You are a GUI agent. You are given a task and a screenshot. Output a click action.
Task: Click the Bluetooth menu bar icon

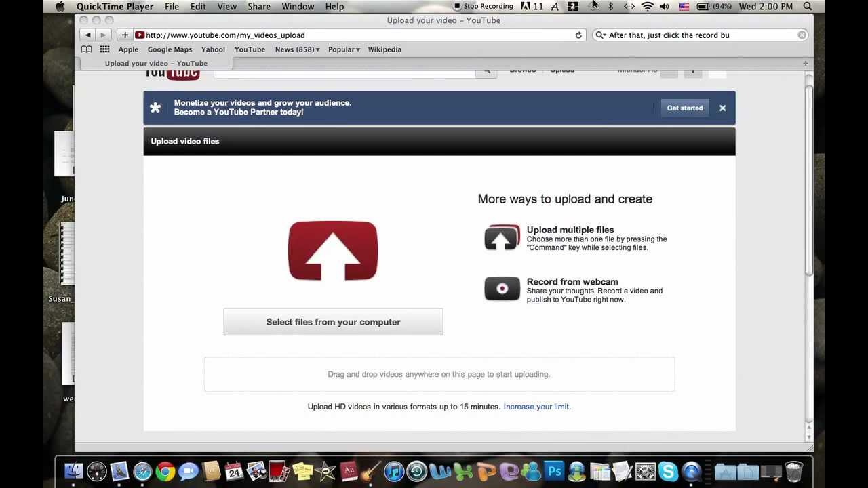[610, 7]
